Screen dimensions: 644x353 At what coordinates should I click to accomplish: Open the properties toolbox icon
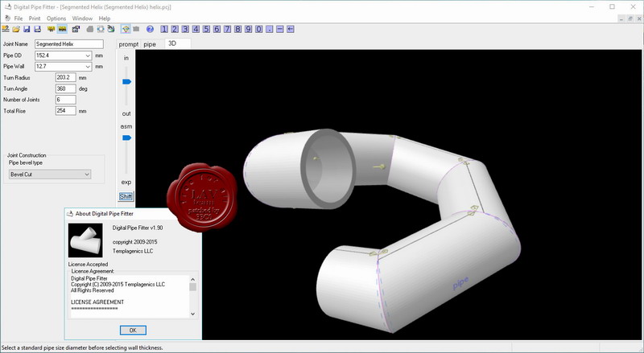[76, 29]
